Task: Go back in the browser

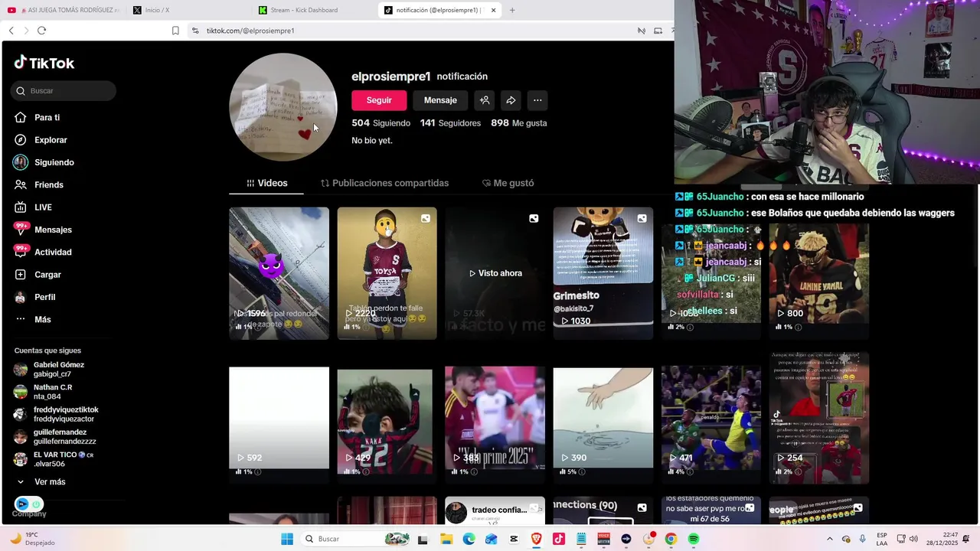Action: pyautogui.click(x=11, y=31)
